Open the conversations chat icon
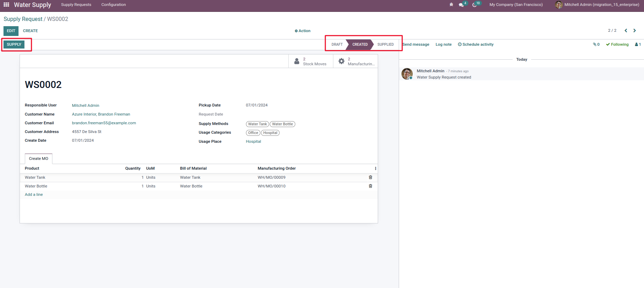Viewport: 644px width, 288px height. [x=461, y=5]
